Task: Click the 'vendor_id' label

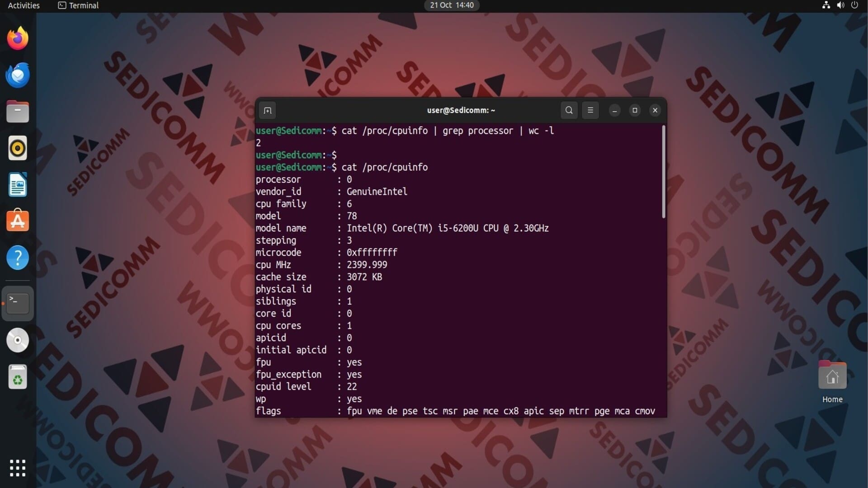Action: coord(278,192)
